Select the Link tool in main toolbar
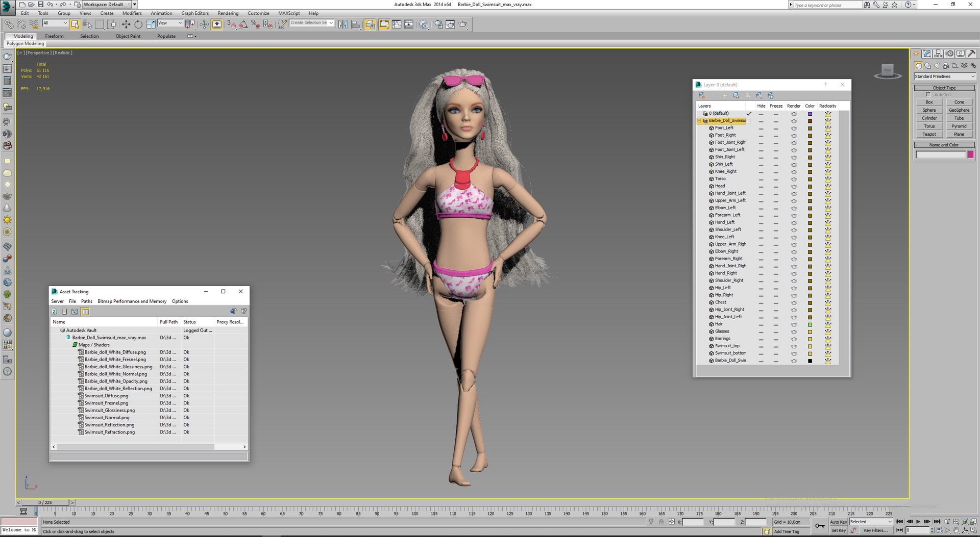 pyautogui.click(x=9, y=24)
